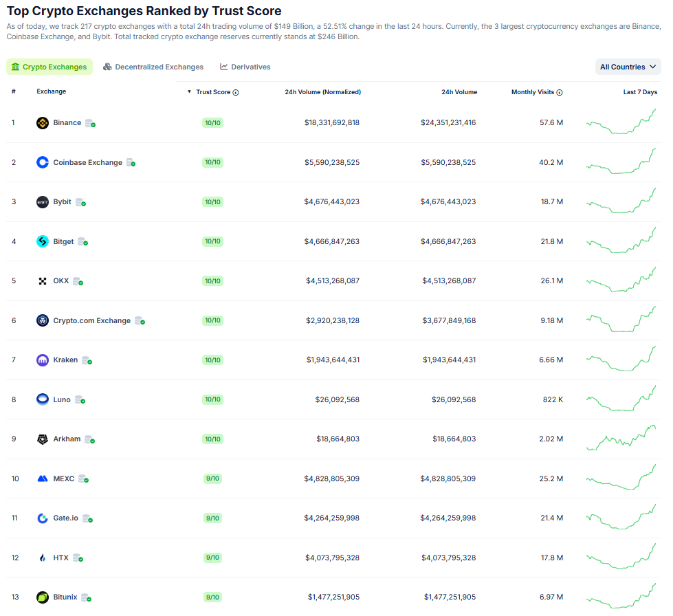This screenshot has height=616, width=673.
Task: Click the Bitunix logo icon
Action: tap(43, 597)
